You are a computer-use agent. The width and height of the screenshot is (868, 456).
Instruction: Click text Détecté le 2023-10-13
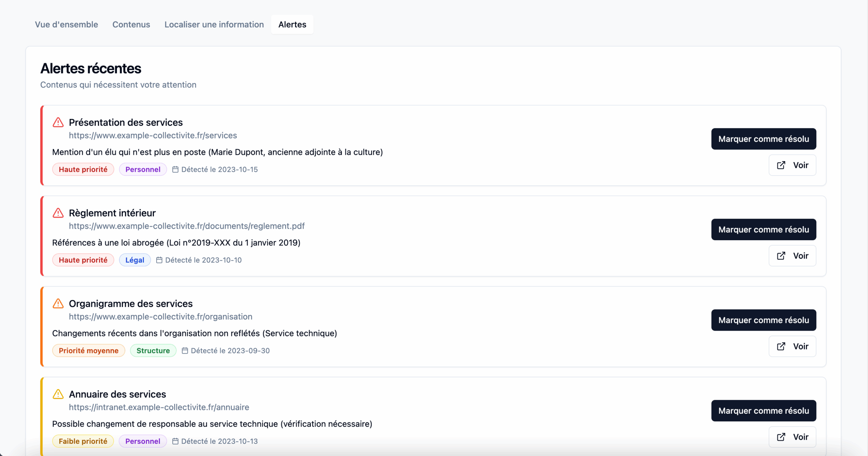click(x=219, y=441)
